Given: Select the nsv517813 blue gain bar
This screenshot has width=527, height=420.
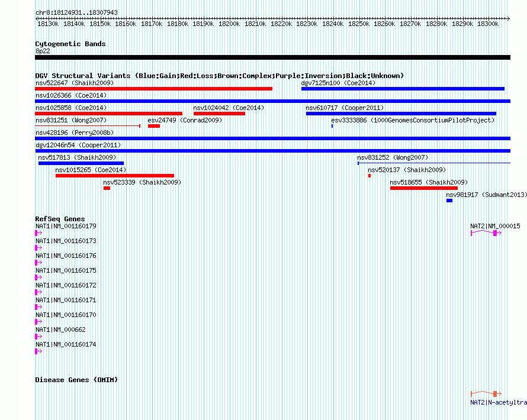Looking at the screenshot, I should [81, 163].
